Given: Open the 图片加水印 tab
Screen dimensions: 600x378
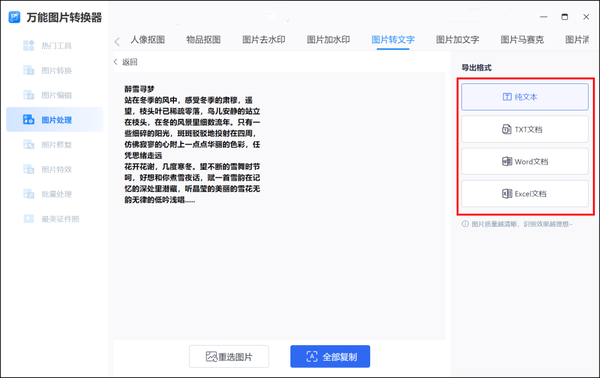Looking at the screenshot, I should [328, 40].
